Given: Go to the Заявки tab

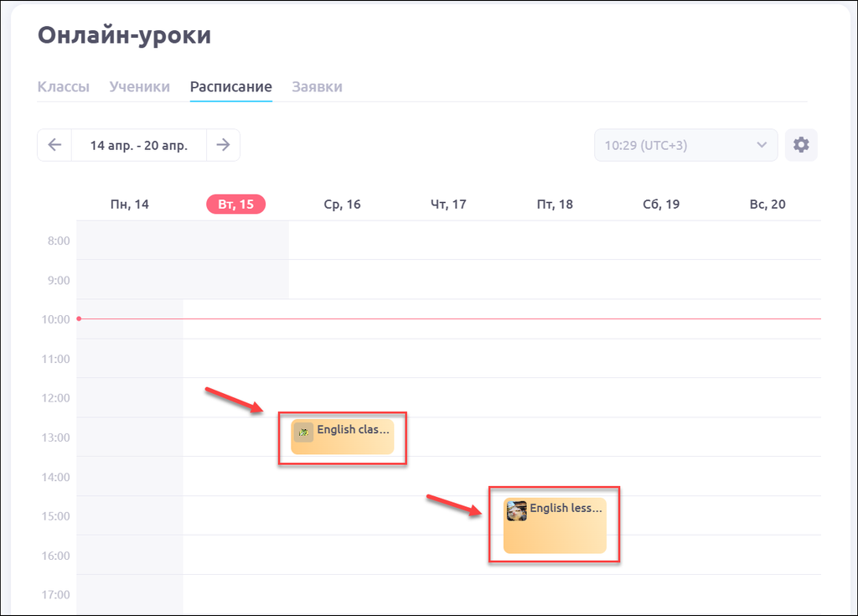Looking at the screenshot, I should coord(317,87).
